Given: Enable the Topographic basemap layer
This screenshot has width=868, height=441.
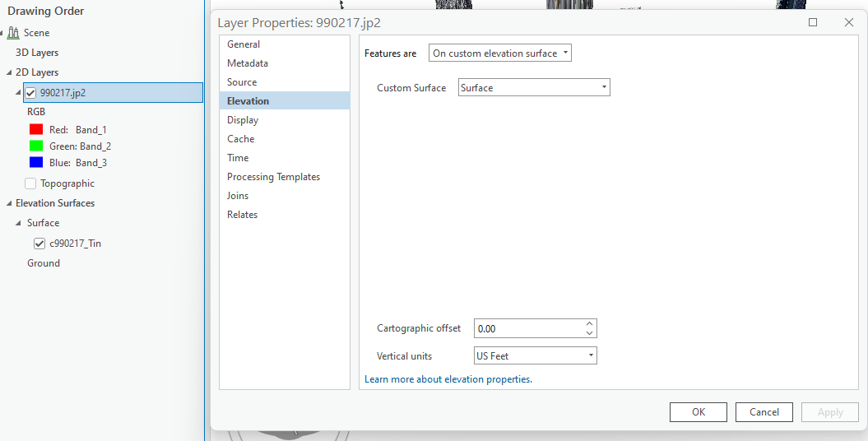Looking at the screenshot, I should 30,183.
